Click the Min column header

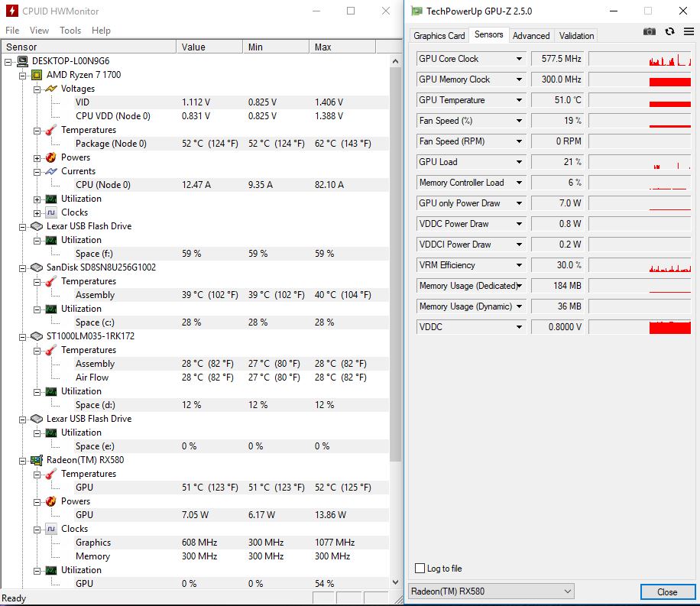tap(275, 47)
